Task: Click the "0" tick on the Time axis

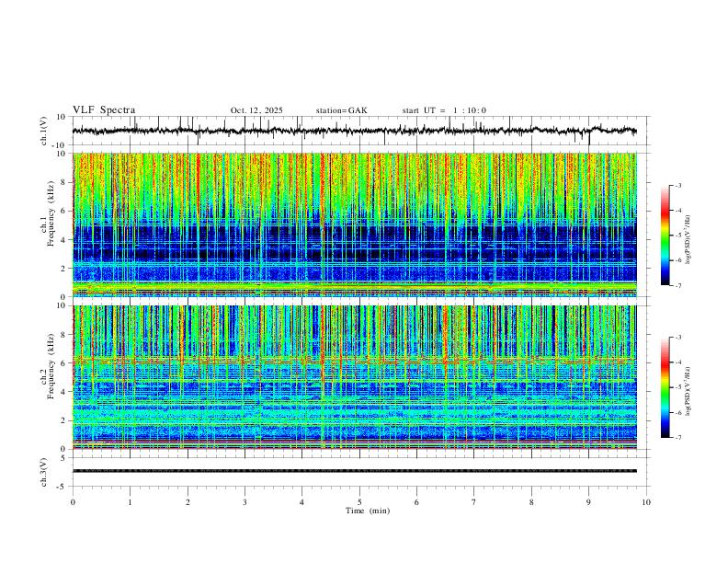Action: pyautogui.click(x=73, y=502)
